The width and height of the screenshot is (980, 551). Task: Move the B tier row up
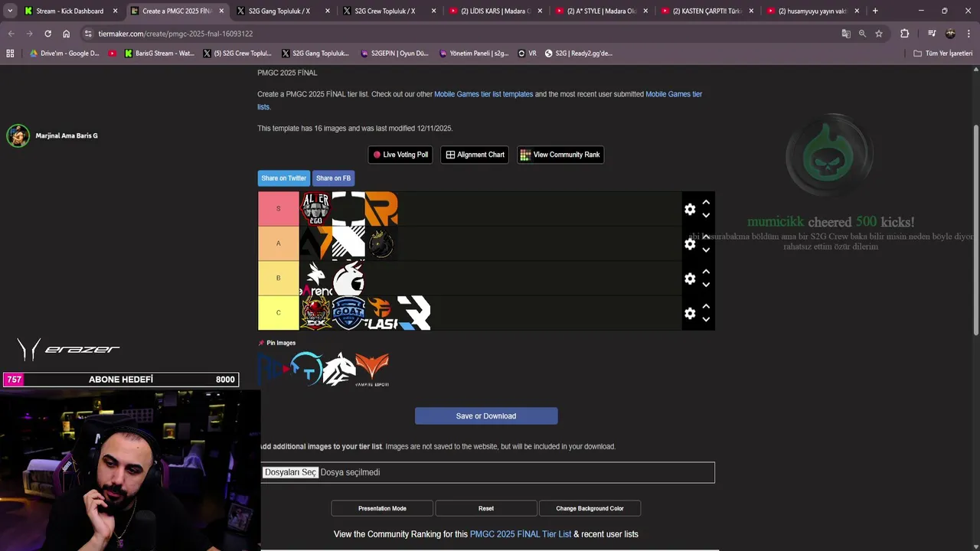[x=706, y=272]
